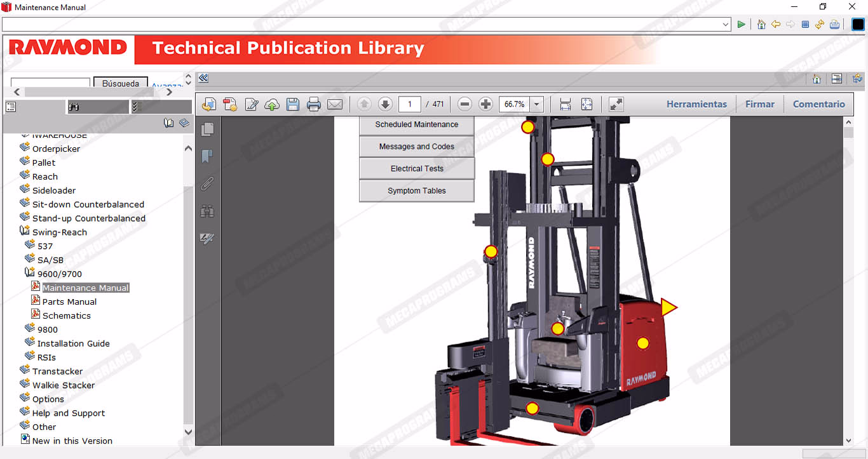Open the attachments paperclip panel
The width and height of the screenshot is (868, 459).
(207, 184)
